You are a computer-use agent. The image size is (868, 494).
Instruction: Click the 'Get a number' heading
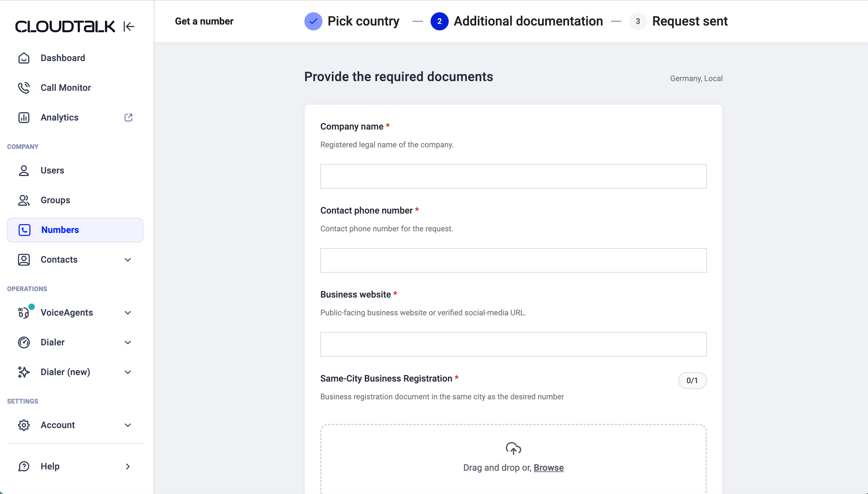pos(204,21)
